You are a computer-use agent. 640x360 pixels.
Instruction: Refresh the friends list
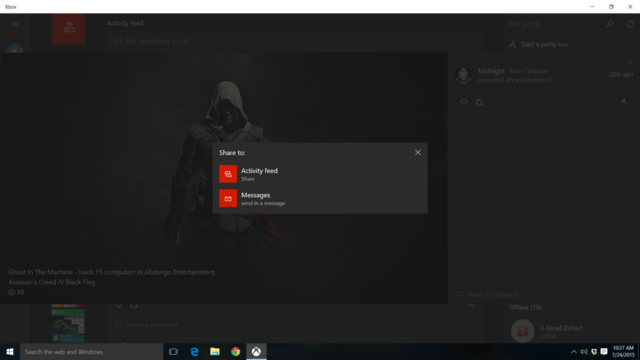click(630, 24)
